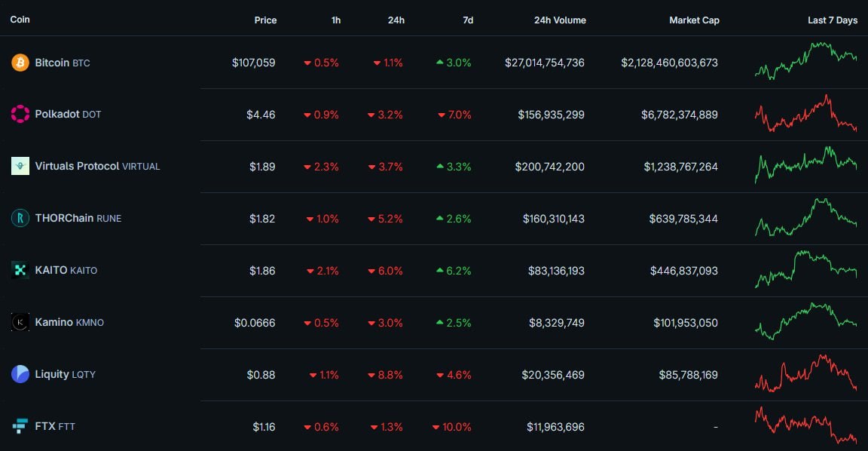View Virtuals Protocol's 7-day sparkline chart
Screen dimensions: 868x451
tap(806, 165)
